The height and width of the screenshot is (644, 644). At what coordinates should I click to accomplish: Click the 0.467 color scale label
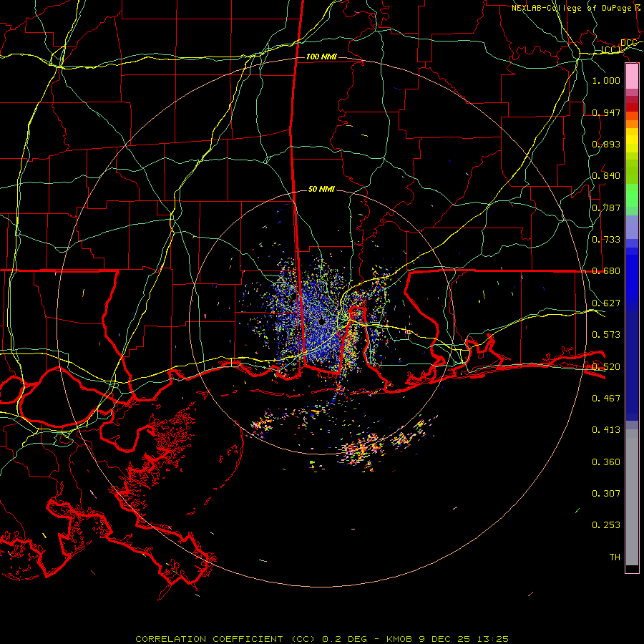pyautogui.click(x=606, y=399)
